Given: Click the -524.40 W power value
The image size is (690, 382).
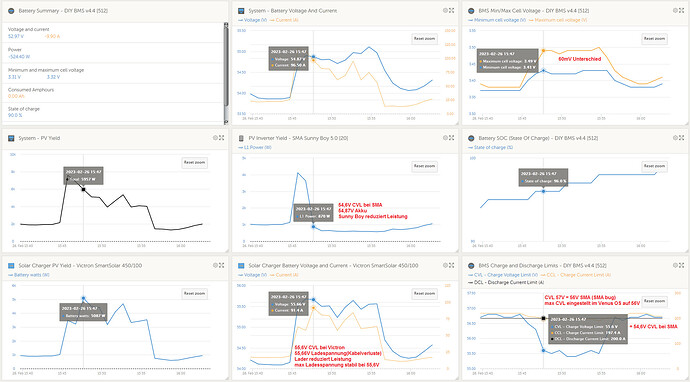Looking at the screenshot, I should point(19,57).
